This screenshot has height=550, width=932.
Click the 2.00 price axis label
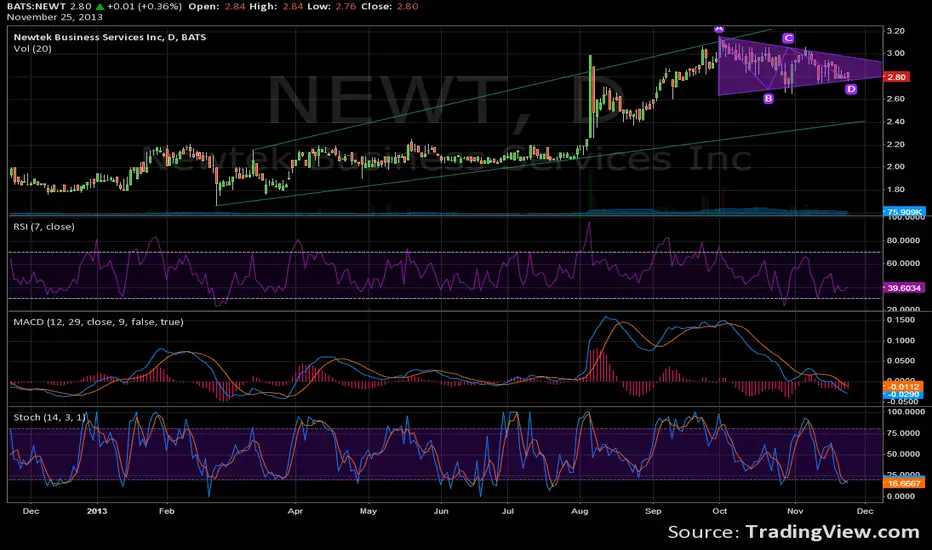(x=896, y=166)
